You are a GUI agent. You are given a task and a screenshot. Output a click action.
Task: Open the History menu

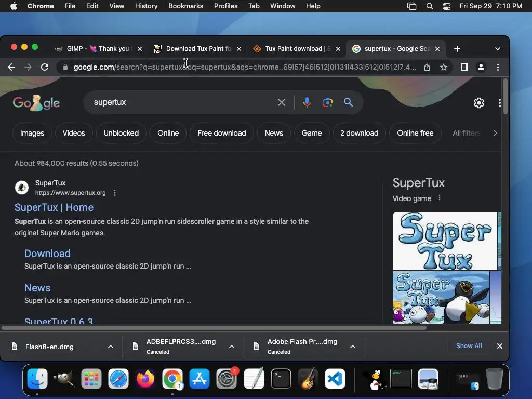[146, 6]
